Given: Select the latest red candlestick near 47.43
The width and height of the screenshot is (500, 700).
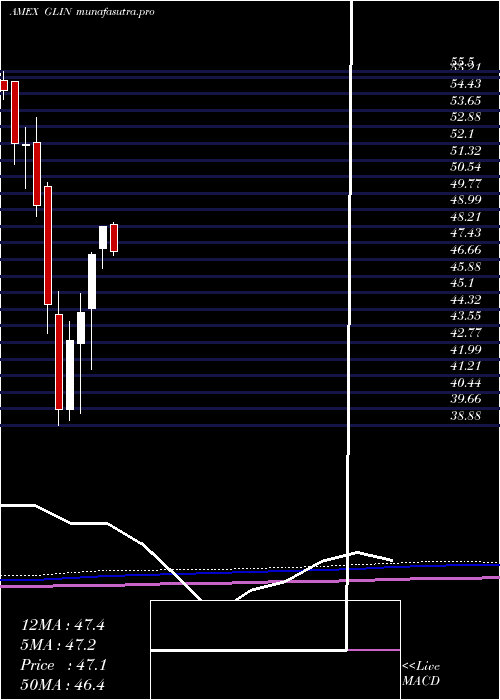Looking at the screenshot, I should 114,238.
